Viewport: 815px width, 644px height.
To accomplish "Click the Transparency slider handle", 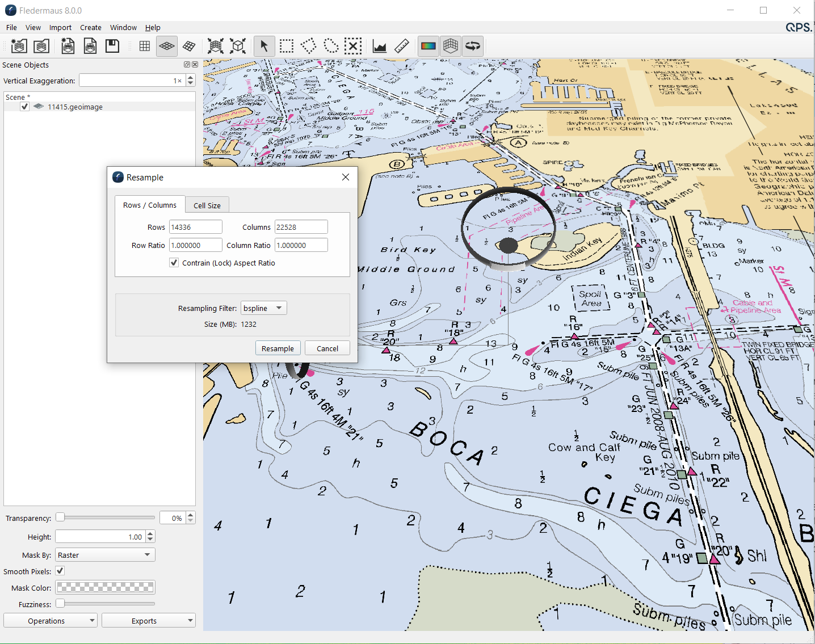I will [60, 517].
